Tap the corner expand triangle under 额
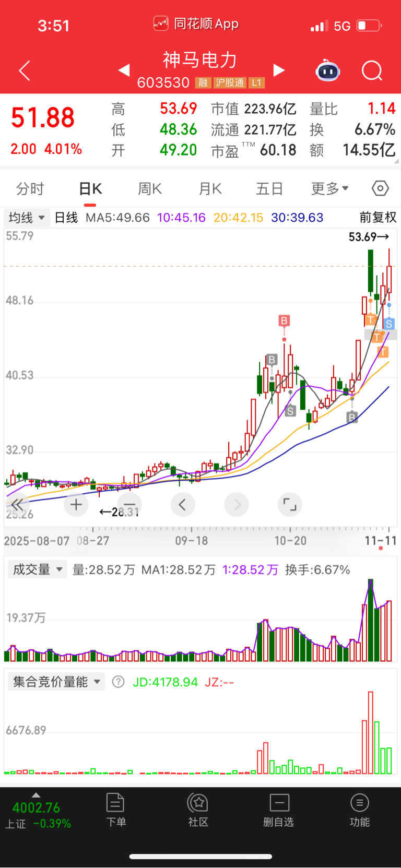The image size is (401, 868). pos(397,162)
